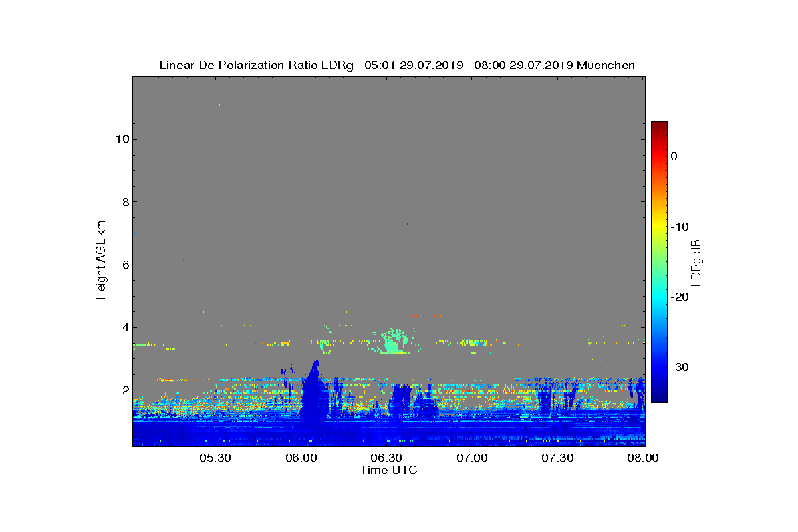Click the LDRg dB colorbar title
This screenshot has width=798, height=532.
[x=696, y=262]
